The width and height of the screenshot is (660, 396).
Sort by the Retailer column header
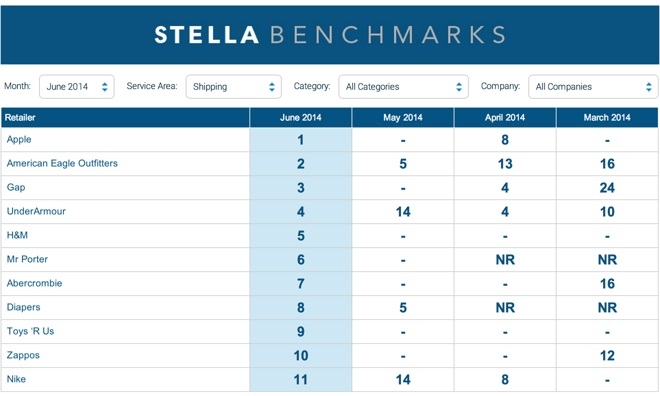pyautogui.click(x=125, y=117)
